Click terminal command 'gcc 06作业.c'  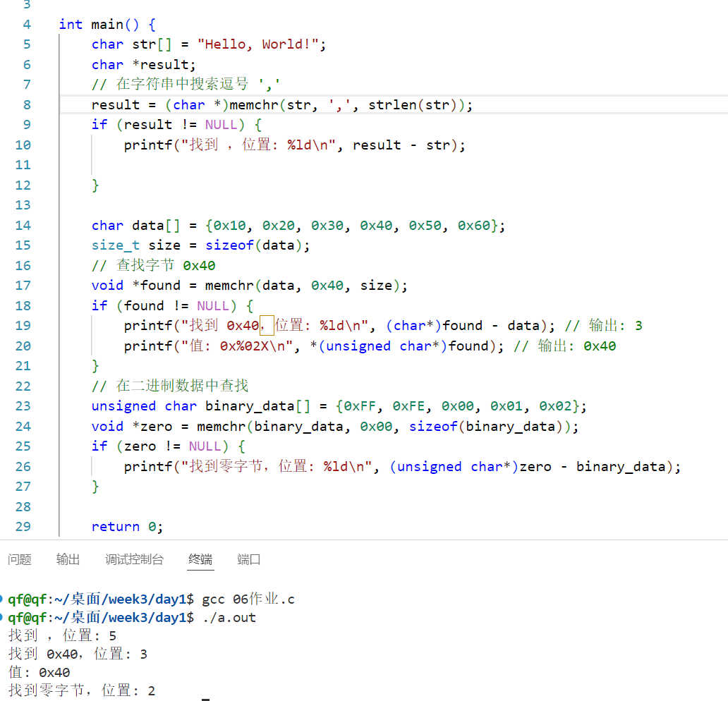point(248,599)
